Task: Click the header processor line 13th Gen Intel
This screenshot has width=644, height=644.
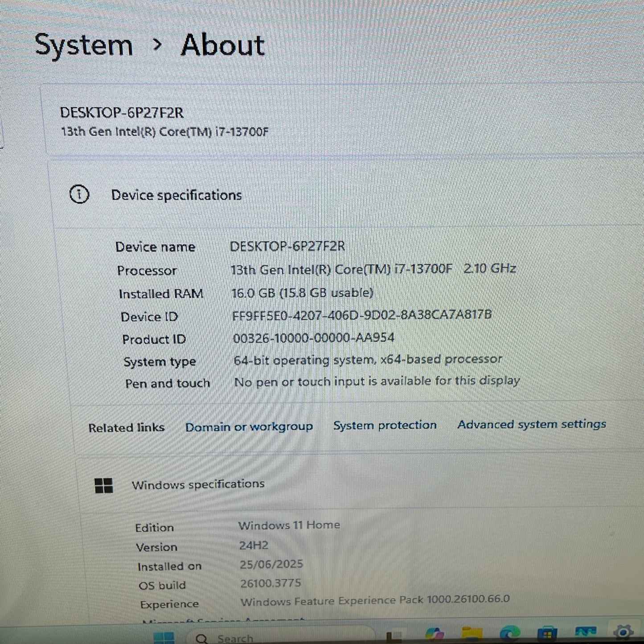Action: tap(165, 132)
